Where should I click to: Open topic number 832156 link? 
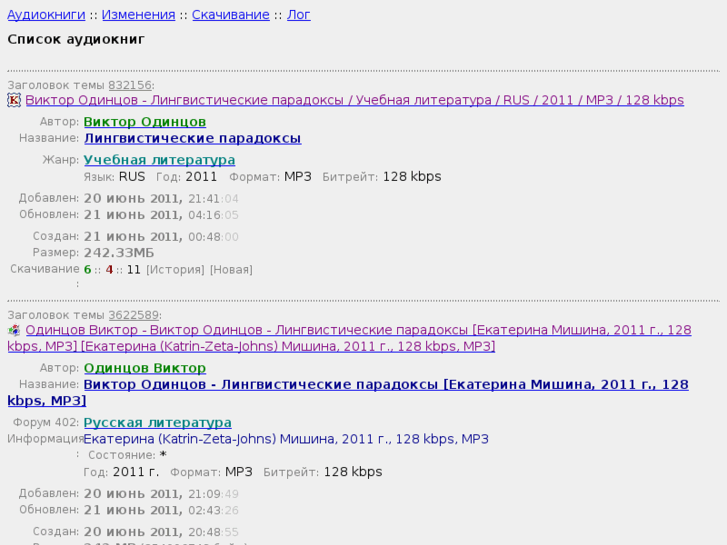(130, 85)
